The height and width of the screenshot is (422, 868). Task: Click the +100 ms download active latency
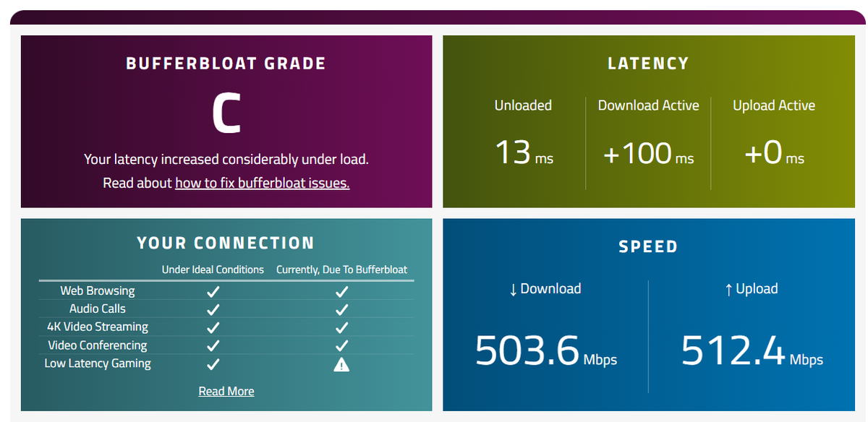coord(648,153)
